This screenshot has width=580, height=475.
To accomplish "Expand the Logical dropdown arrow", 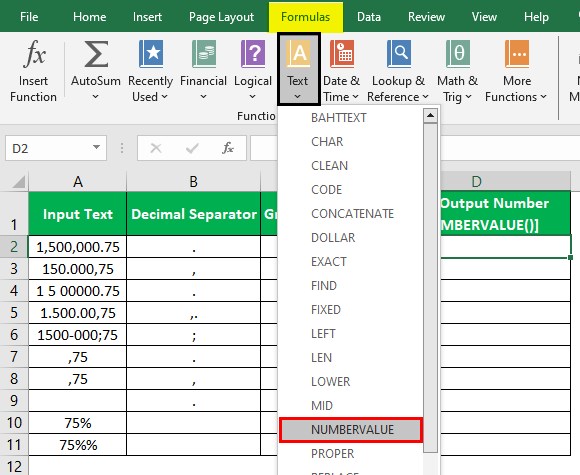I will (x=252, y=97).
